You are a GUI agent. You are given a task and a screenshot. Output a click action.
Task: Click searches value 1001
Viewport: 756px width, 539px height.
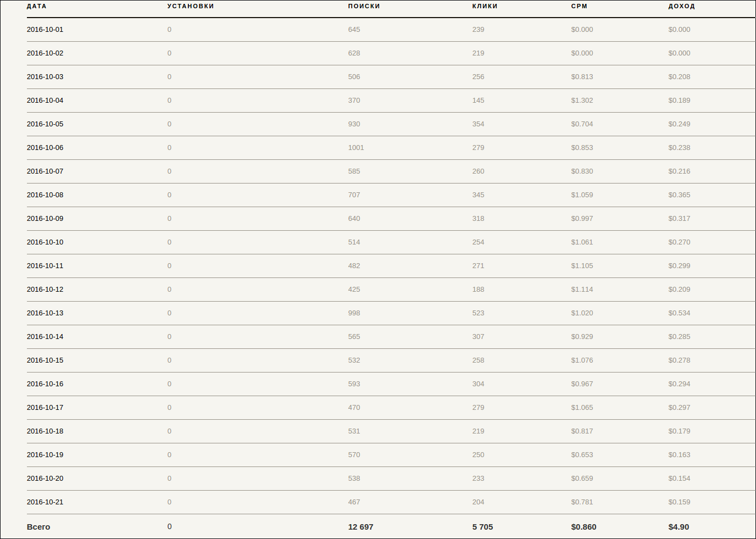(356, 148)
